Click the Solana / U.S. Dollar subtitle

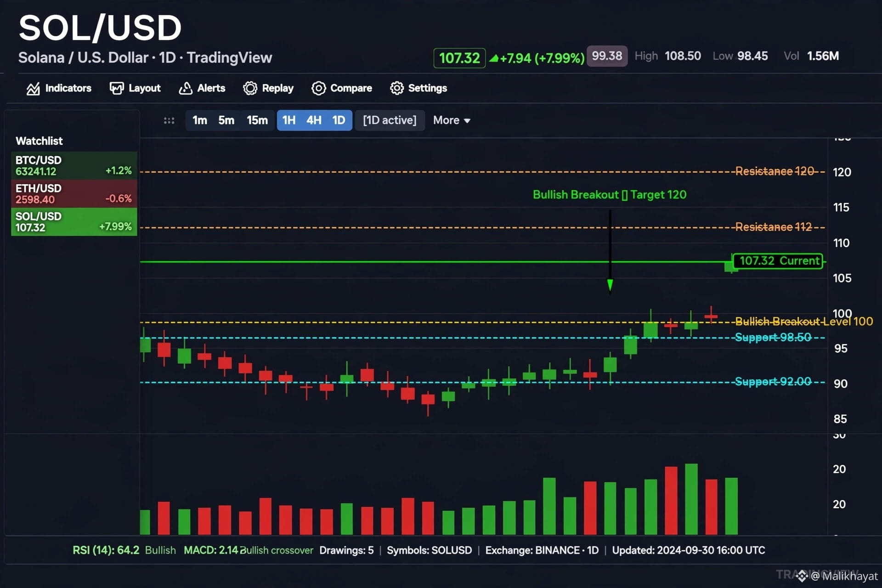point(145,58)
